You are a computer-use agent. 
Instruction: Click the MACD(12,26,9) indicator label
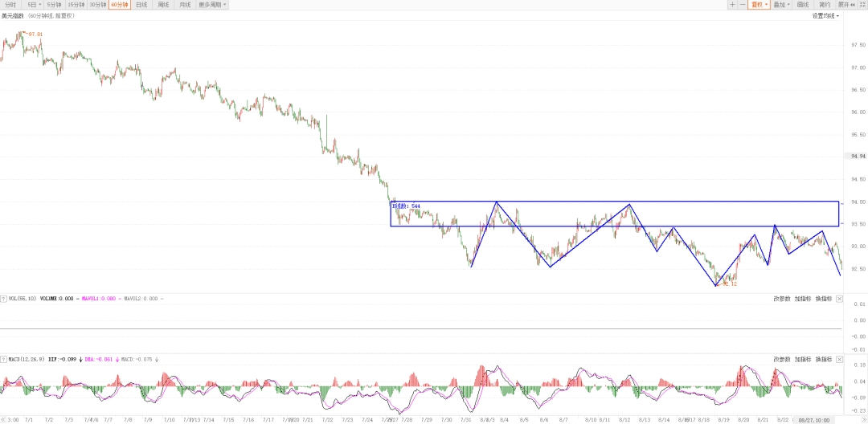click(x=27, y=359)
